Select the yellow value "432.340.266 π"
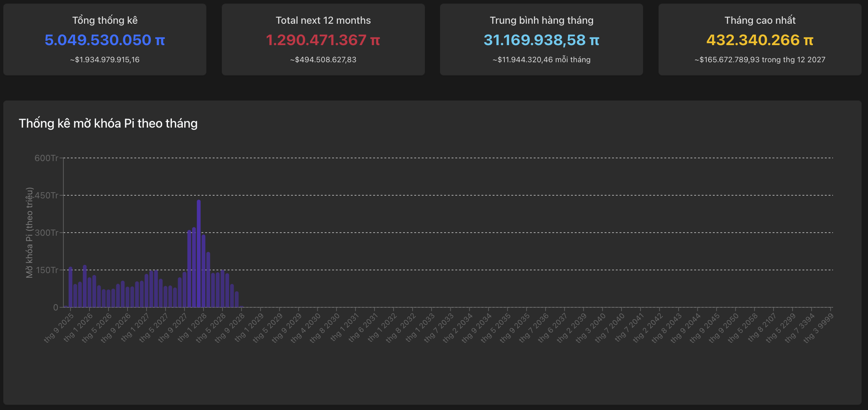Screen dimensions: 868x410 click(x=760, y=40)
